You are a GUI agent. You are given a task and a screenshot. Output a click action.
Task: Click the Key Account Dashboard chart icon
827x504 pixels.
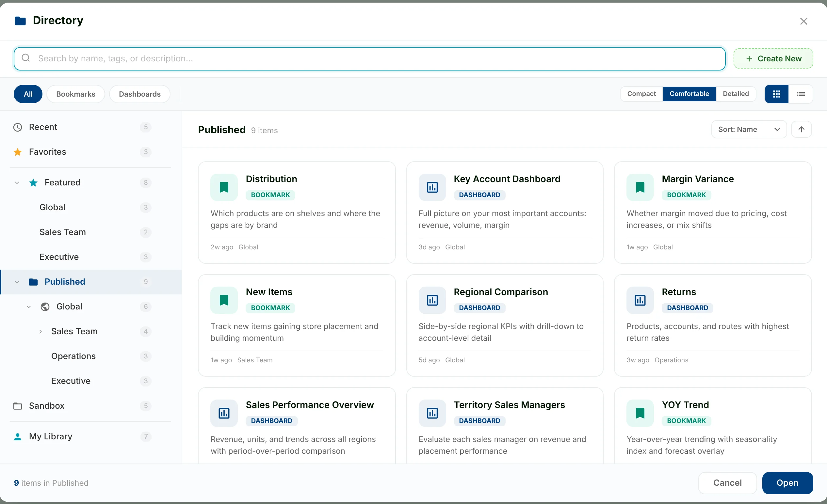[432, 187]
